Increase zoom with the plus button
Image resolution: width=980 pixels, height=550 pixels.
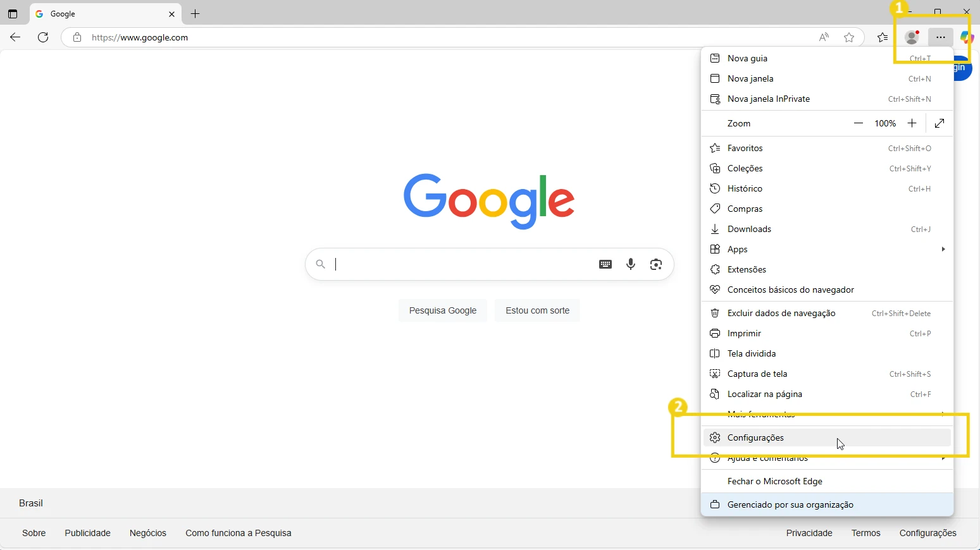coord(912,123)
